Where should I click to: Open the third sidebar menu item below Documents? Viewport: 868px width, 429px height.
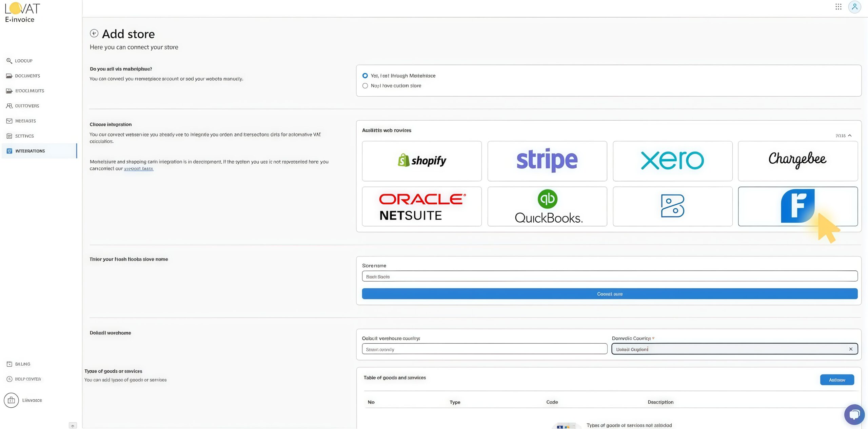[30, 91]
